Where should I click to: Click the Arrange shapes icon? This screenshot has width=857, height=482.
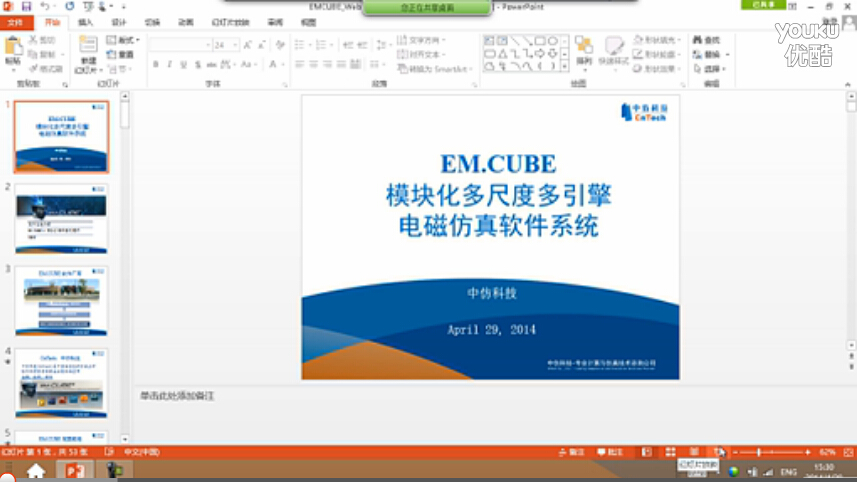(584, 46)
